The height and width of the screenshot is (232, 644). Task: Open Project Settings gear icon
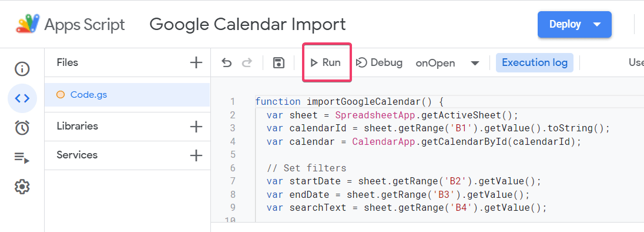(22, 187)
